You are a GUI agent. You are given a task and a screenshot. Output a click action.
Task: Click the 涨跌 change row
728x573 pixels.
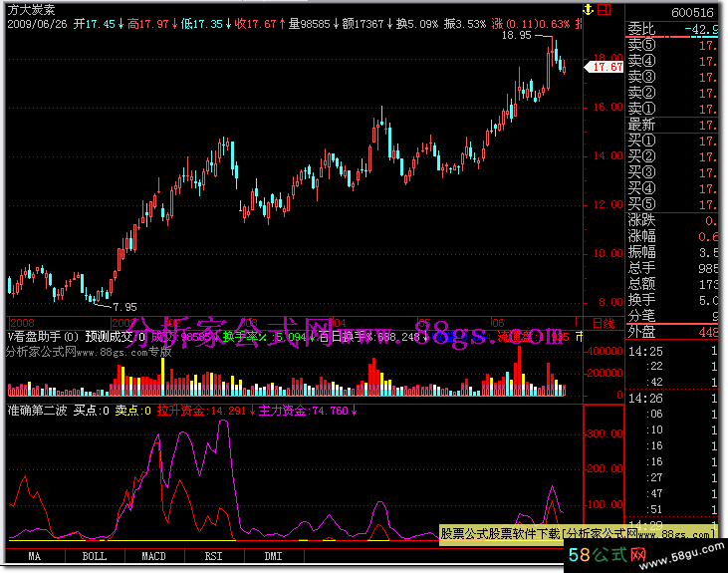(672, 221)
